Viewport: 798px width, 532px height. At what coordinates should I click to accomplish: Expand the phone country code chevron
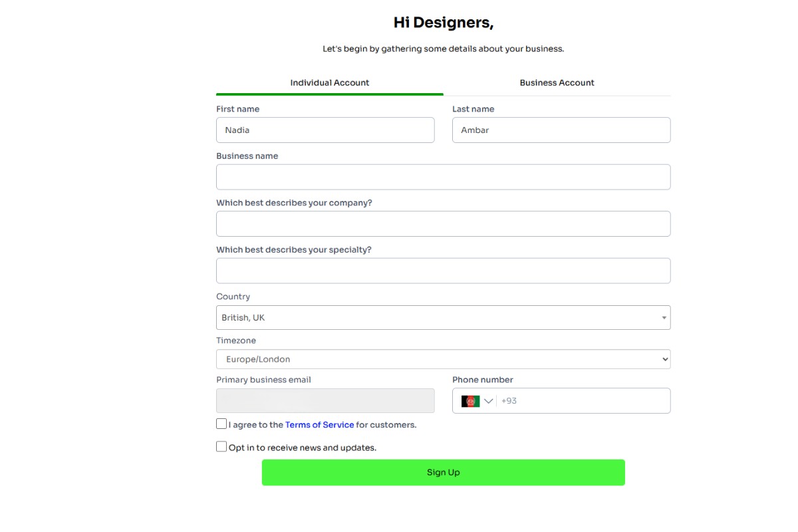coord(489,401)
